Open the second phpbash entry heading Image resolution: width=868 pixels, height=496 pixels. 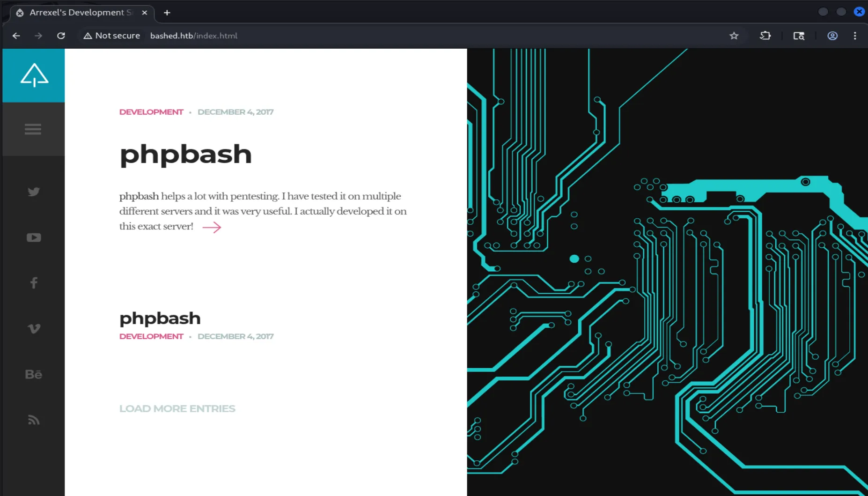click(160, 318)
